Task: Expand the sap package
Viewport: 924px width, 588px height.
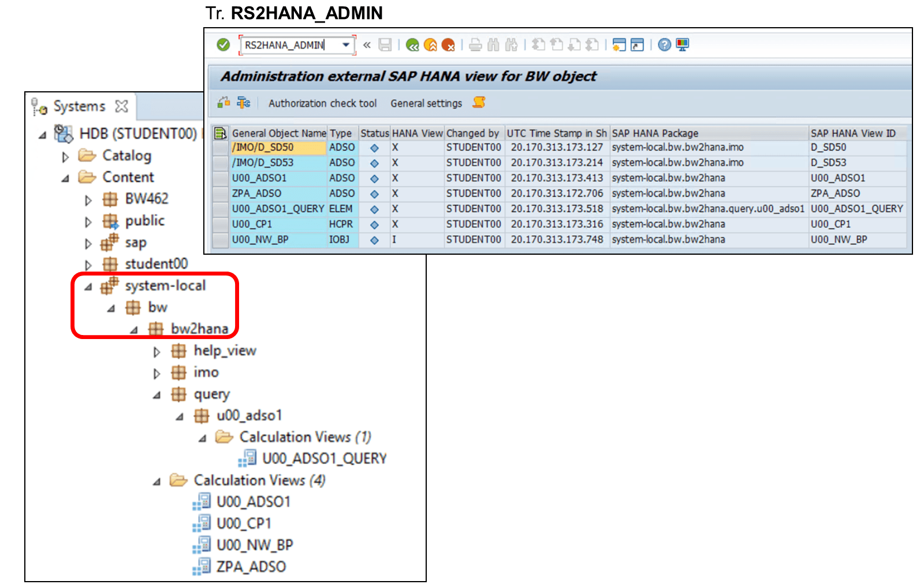Action: (88, 244)
